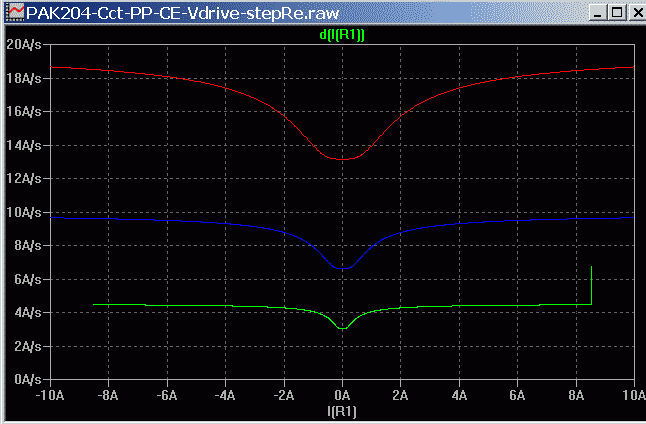
Task: Click the 18A/s vertical axis label
Action: point(24,78)
